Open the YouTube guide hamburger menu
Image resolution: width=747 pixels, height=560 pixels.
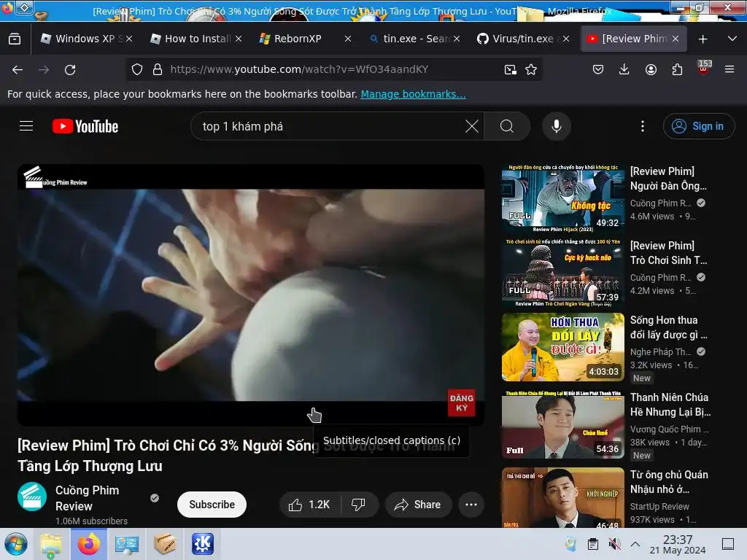[26, 126]
